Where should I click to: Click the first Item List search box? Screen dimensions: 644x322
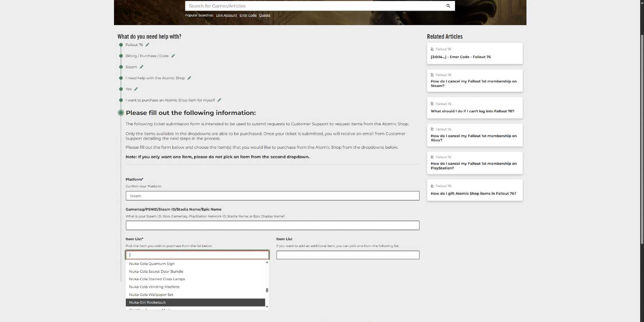(x=197, y=255)
